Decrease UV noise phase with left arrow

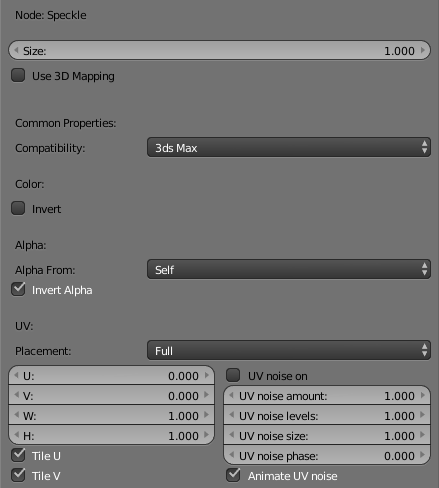[232, 455]
